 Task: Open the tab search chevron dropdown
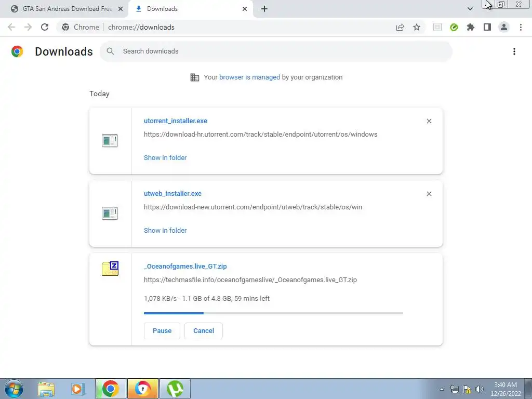(470, 9)
